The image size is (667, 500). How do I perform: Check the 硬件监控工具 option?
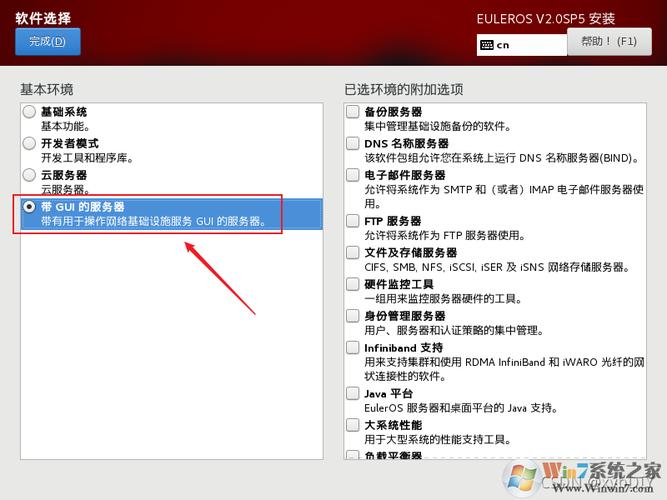353,284
